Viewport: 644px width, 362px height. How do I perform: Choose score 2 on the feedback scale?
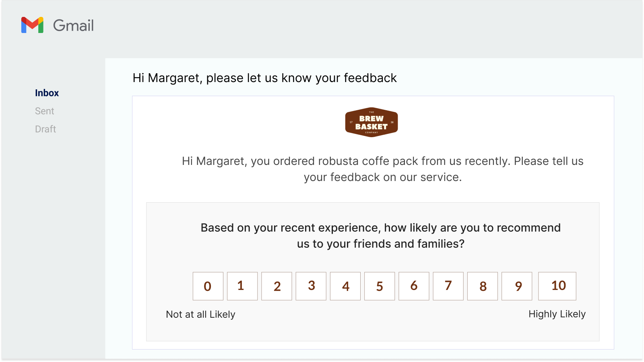[277, 286]
